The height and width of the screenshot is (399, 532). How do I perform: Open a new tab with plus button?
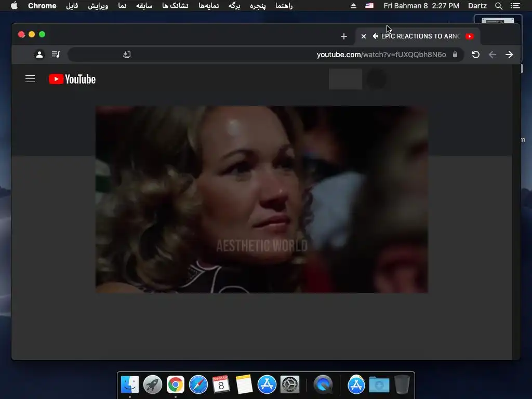[x=344, y=36]
